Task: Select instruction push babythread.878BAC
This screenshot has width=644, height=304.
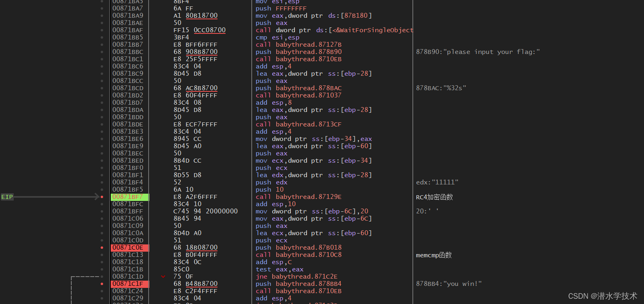Action: pos(298,88)
